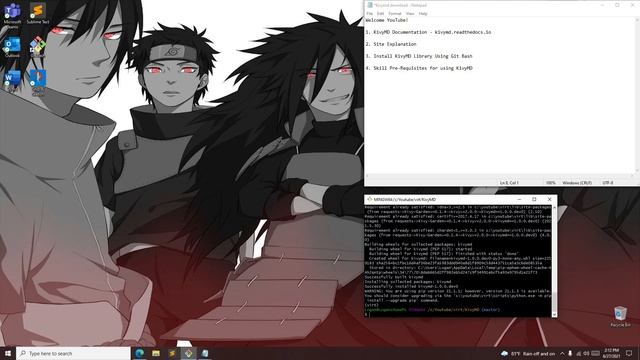Close the MINGW64 terminal window
Image resolution: width=640 pixels, height=360 pixels.
coord(549,199)
